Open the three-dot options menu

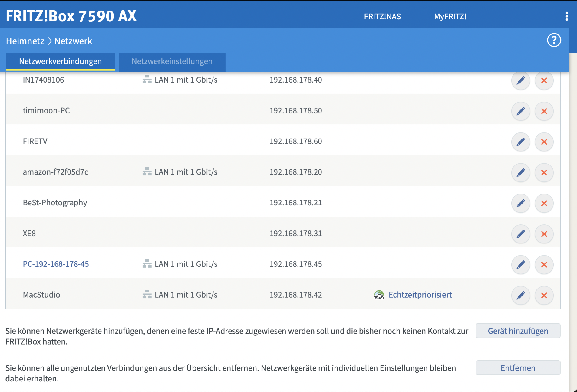(x=567, y=16)
